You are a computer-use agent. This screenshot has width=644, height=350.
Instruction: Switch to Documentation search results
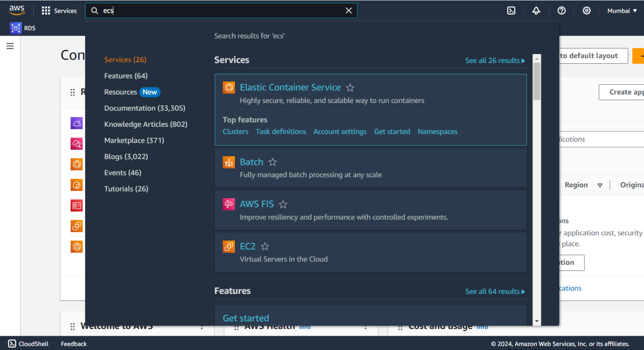click(x=144, y=108)
